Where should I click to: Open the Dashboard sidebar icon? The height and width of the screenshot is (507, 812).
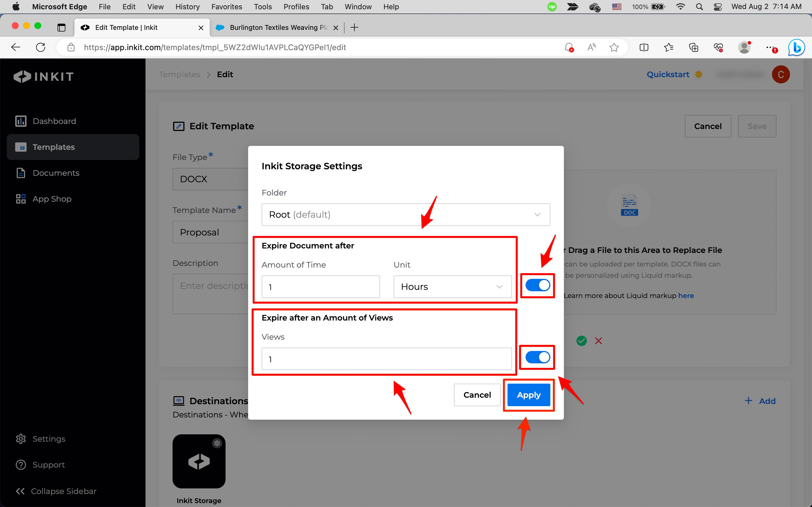21,121
